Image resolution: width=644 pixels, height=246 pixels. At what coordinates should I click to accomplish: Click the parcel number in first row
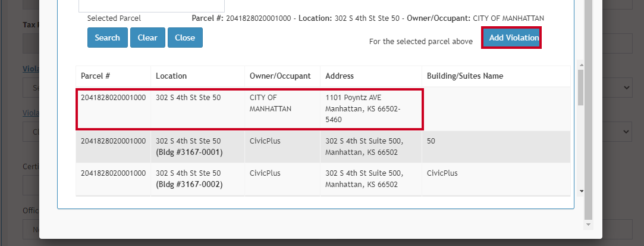(x=113, y=98)
